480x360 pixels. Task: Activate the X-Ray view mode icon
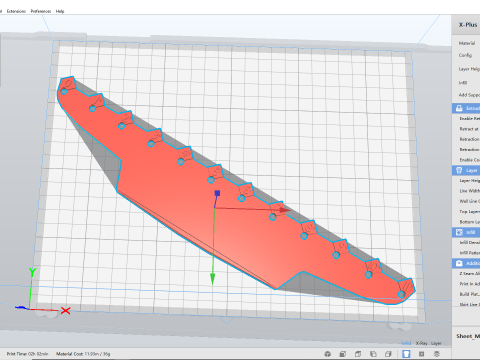(x=422, y=354)
